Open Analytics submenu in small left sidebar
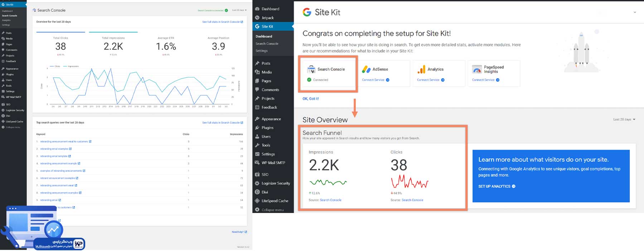The width and height of the screenshot is (644, 251). click(6, 20)
